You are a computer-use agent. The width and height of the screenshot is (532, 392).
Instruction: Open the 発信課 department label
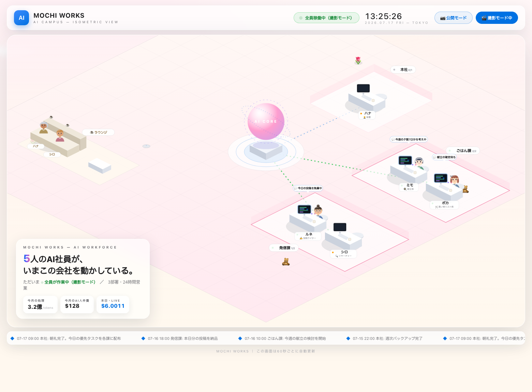[284, 248]
